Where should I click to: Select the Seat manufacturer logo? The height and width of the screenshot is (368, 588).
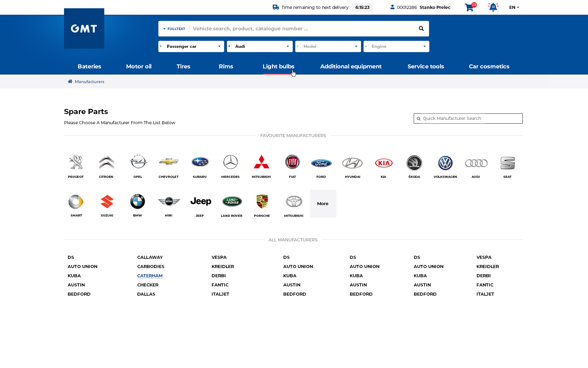click(508, 163)
